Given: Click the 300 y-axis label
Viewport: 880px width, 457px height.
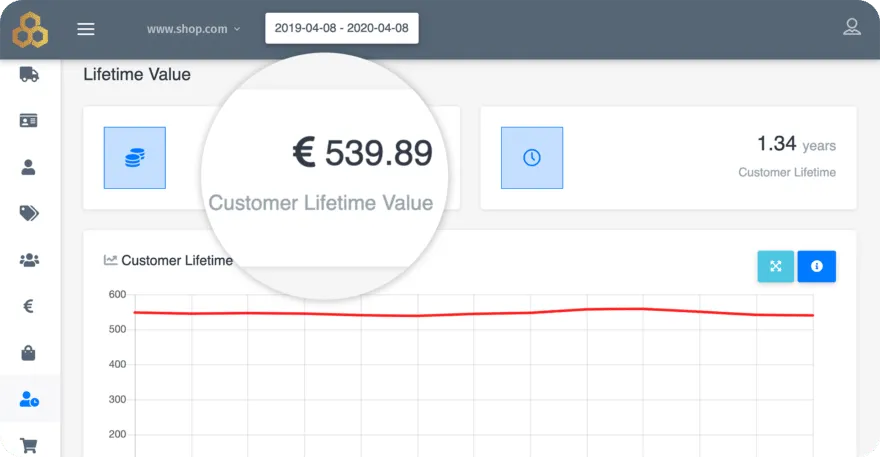Looking at the screenshot, I should click(x=117, y=399).
